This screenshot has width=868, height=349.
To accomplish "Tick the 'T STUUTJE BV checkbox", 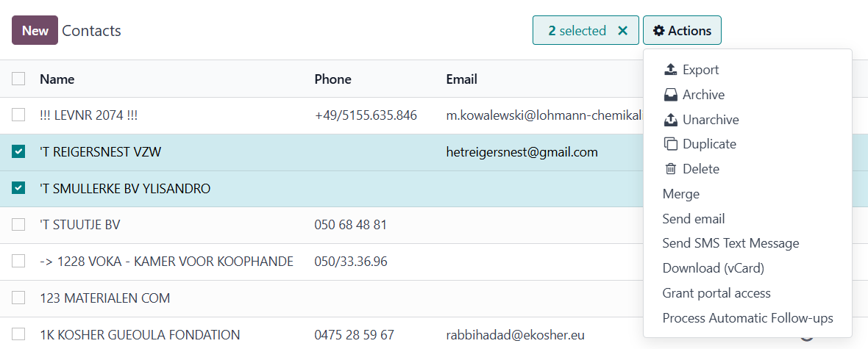I will [18, 225].
